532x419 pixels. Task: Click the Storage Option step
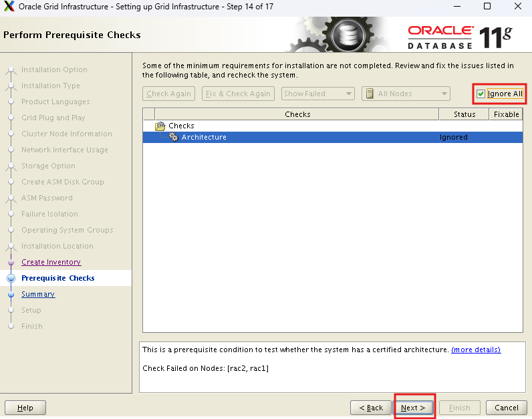(x=48, y=166)
